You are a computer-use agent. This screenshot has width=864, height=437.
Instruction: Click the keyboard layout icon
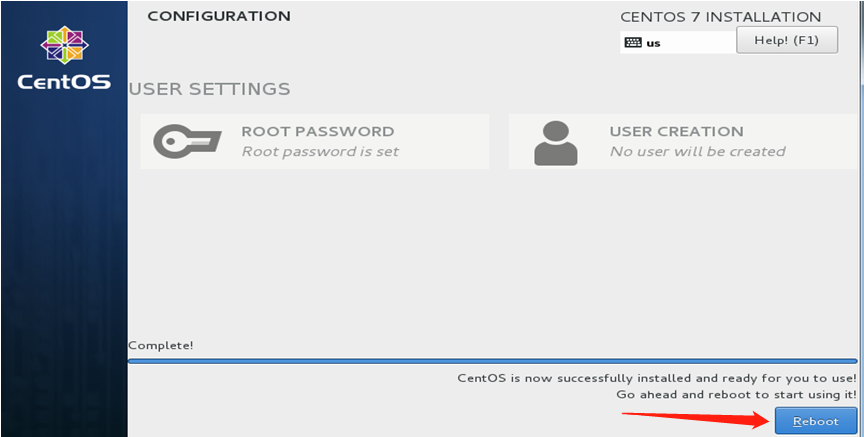pyautogui.click(x=633, y=42)
